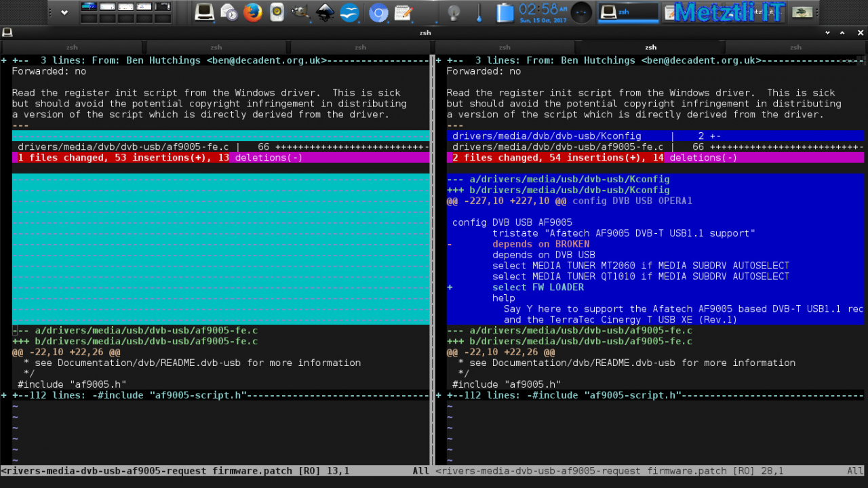Screen dimensions: 868x488
Task: Switch to the third zsh terminal tab
Action: (361, 47)
